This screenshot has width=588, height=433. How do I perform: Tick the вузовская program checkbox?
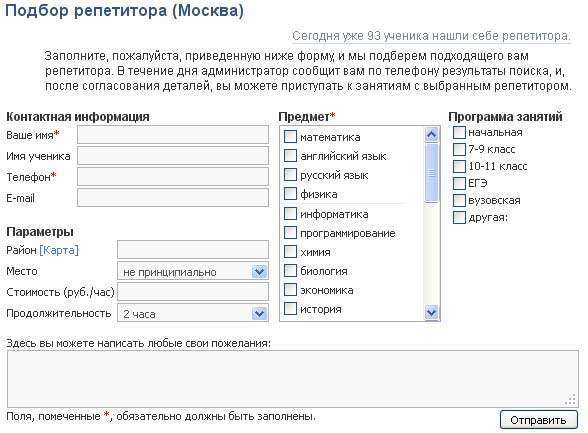(x=459, y=200)
